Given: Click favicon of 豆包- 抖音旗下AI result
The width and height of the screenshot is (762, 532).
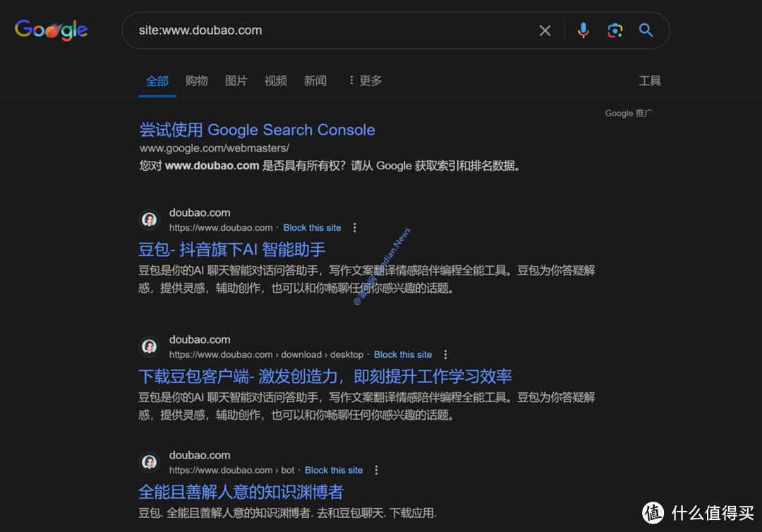Looking at the screenshot, I should (149, 219).
